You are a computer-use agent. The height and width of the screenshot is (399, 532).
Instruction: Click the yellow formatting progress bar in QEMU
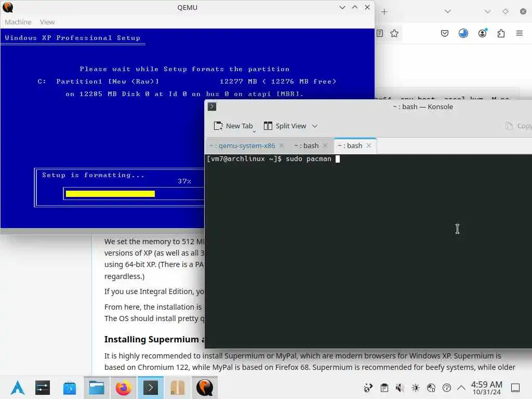click(x=110, y=194)
